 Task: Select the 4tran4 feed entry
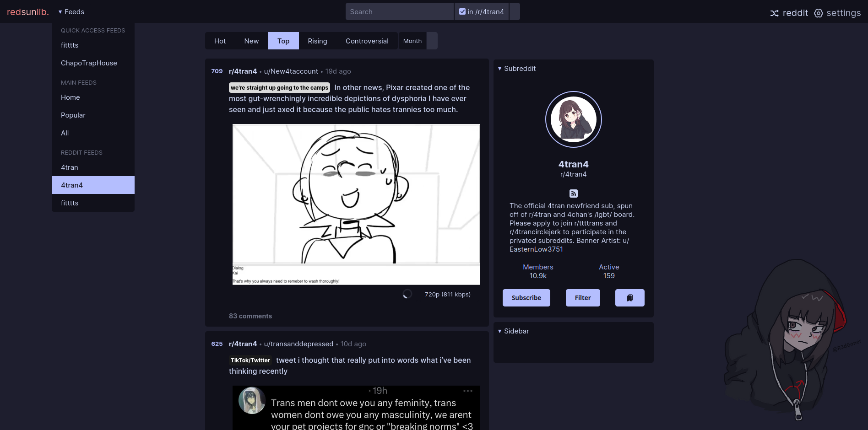93,185
